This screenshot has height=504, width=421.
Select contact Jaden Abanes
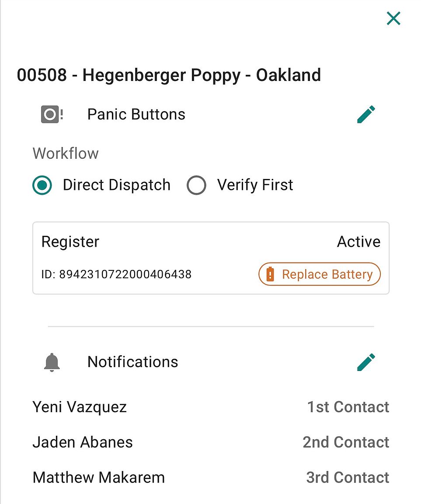[83, 442]
